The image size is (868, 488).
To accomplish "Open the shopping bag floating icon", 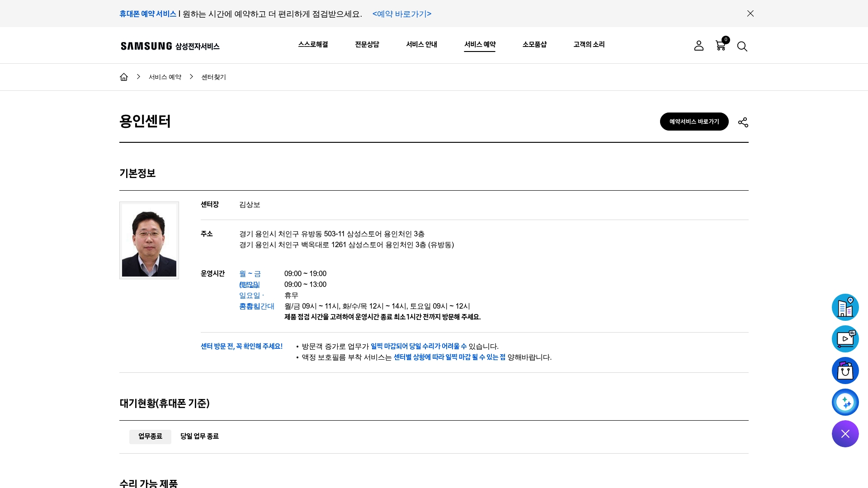I will click(x=845, y=371).
